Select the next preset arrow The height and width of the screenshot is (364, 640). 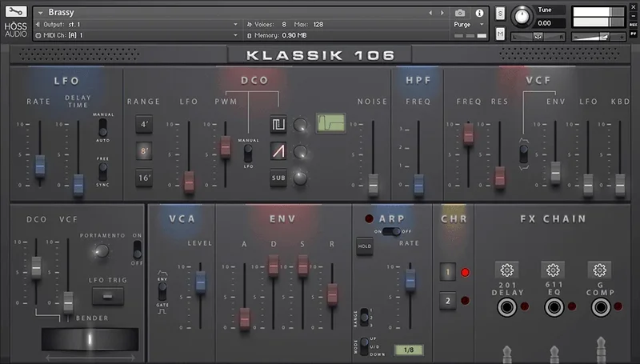pos(442,13)
